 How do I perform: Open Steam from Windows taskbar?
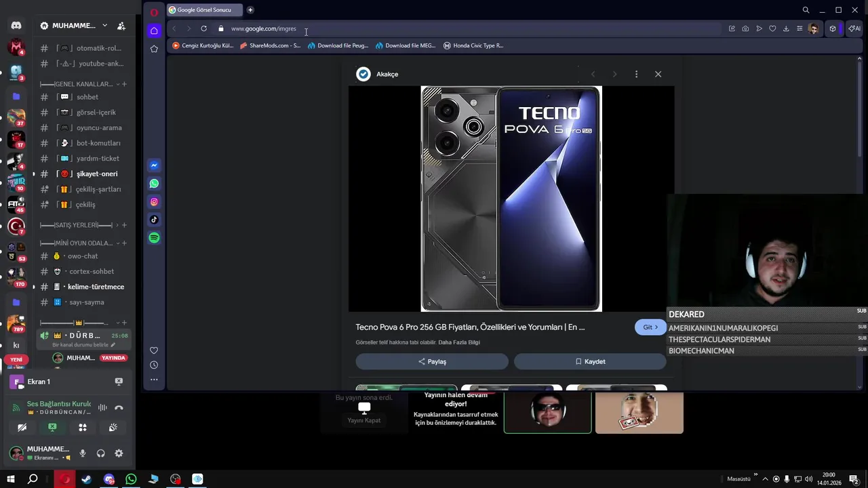point(87,479)
